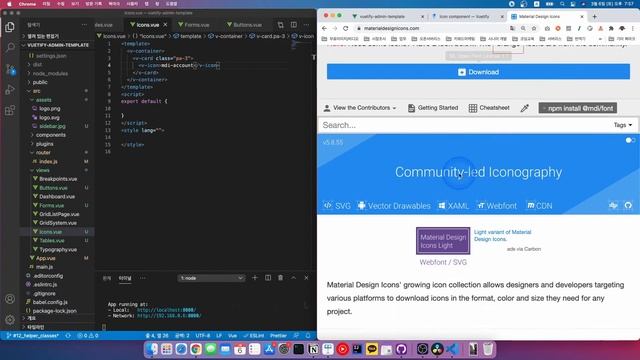The image size is (640, 360).
Task: Open Extensions view in VS Code
Action: [10, 110]
